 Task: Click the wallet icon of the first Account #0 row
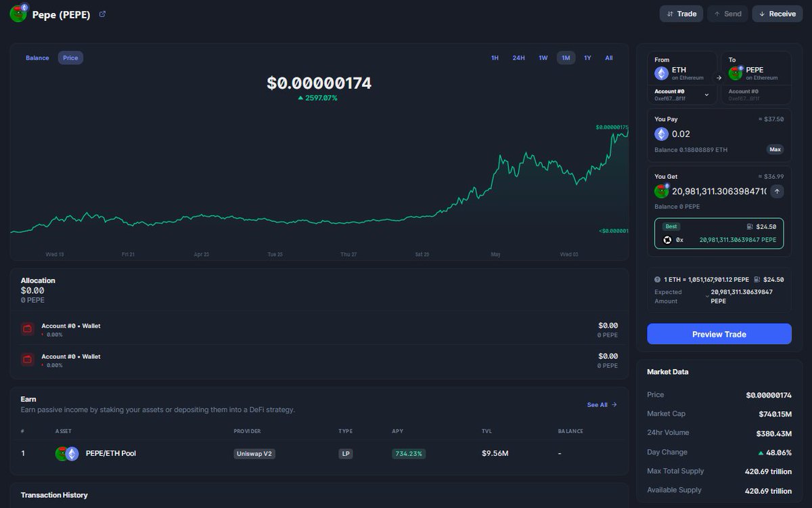click(x=28, y=329)
